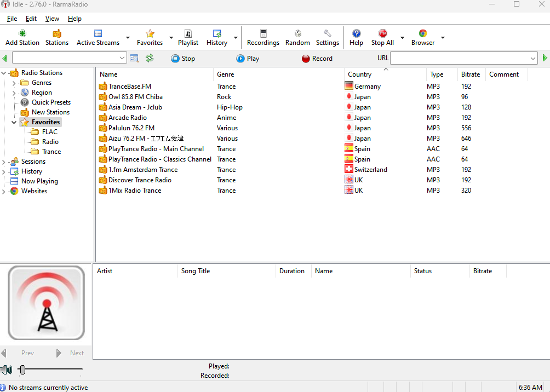Click the green refresh arrows icon
The width and height of the screenshot is (550, 392).
click(150, 58)
